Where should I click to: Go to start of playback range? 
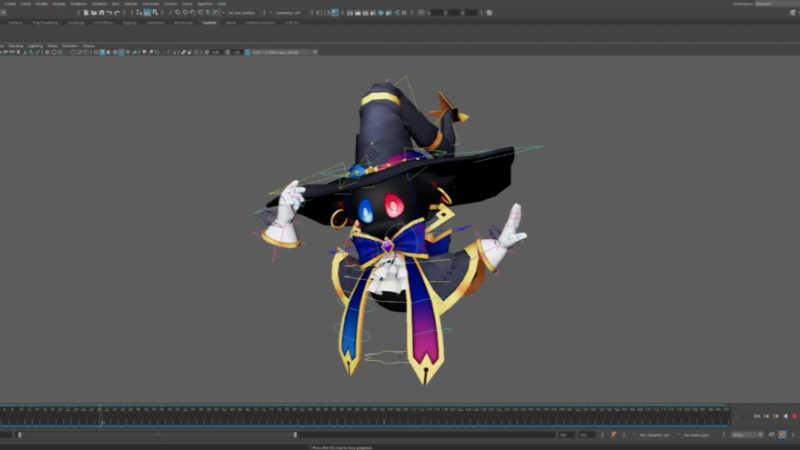coord(757,416)
